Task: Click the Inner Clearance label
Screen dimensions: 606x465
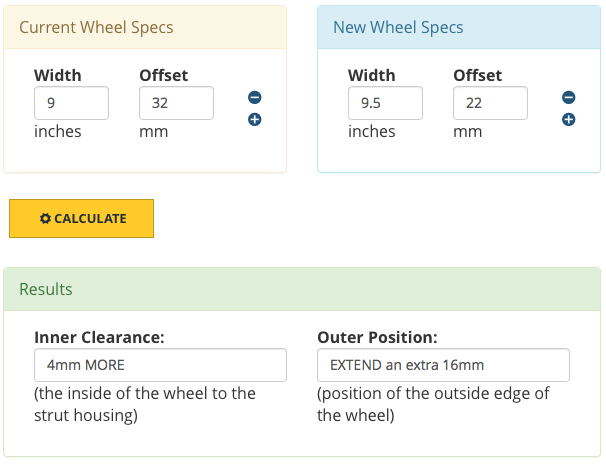Action: [x=100, y=337]
